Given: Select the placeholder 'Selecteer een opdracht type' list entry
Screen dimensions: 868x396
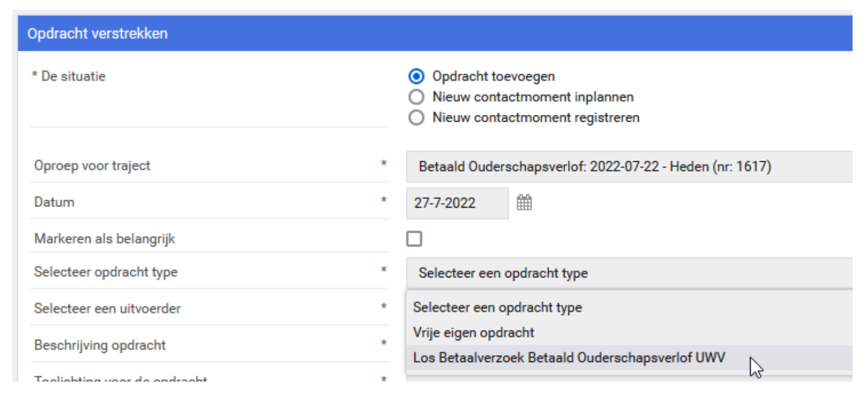Looking at the screenshot, I should click(x=497, y=307).
